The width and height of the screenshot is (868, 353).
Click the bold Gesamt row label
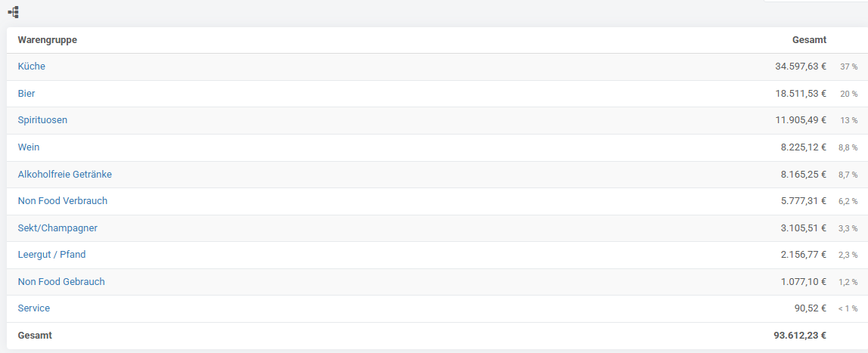pyautogui.click(x=35, y=336)
